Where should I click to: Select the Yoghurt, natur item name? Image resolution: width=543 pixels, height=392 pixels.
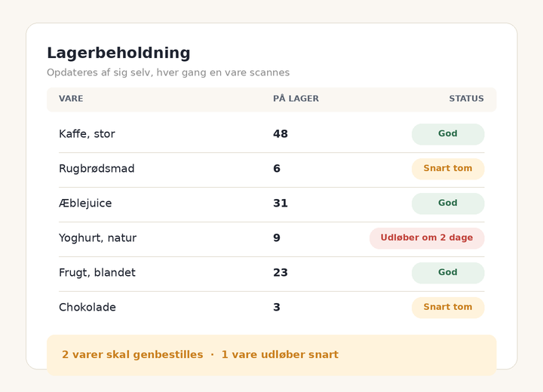(97, 238)
